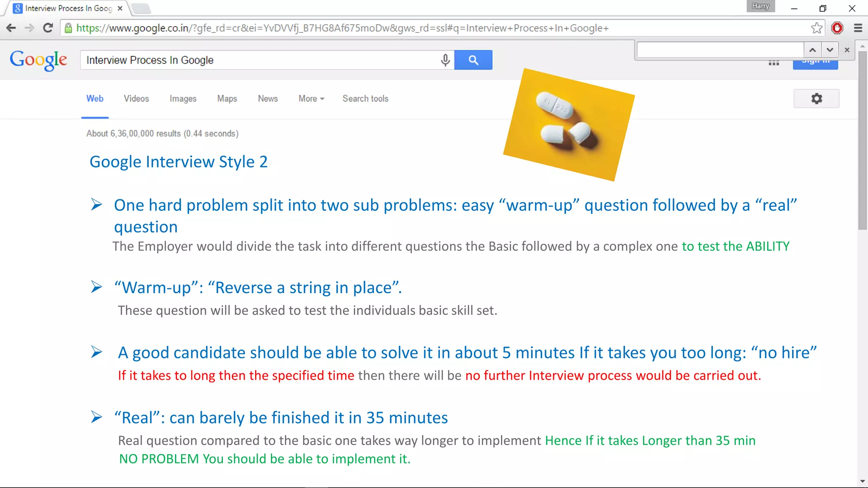Reload the page with the refresh icon
The image size is (868, 488).
(x=48, y=28)
